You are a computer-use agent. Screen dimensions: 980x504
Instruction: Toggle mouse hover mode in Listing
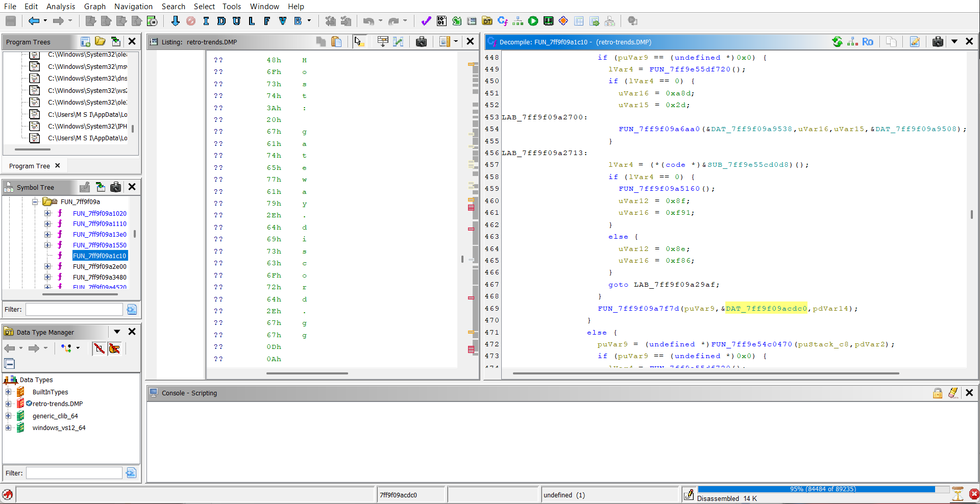[359, 42]
